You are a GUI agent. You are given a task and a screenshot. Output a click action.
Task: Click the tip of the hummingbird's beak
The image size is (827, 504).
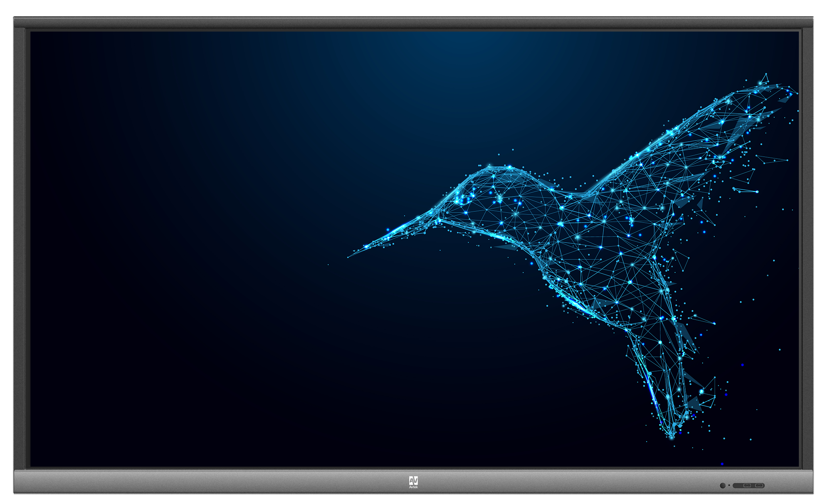(x=348, y=257)
